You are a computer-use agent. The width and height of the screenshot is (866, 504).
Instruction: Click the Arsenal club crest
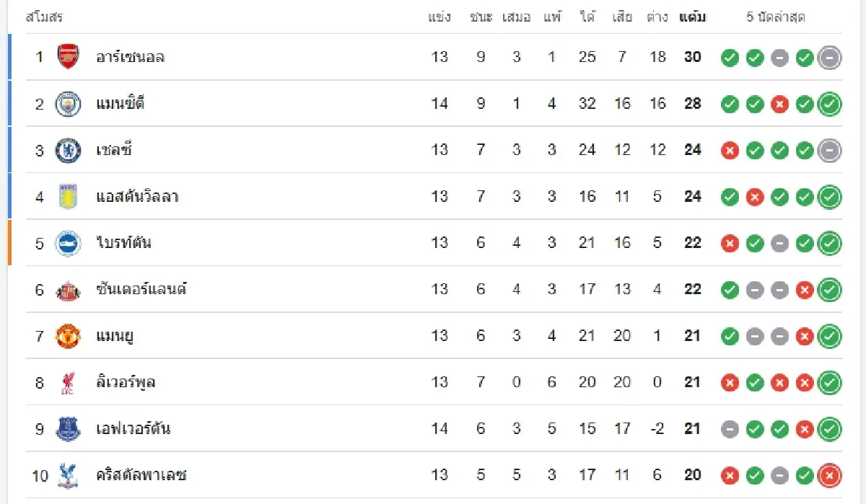pos(68,57)
